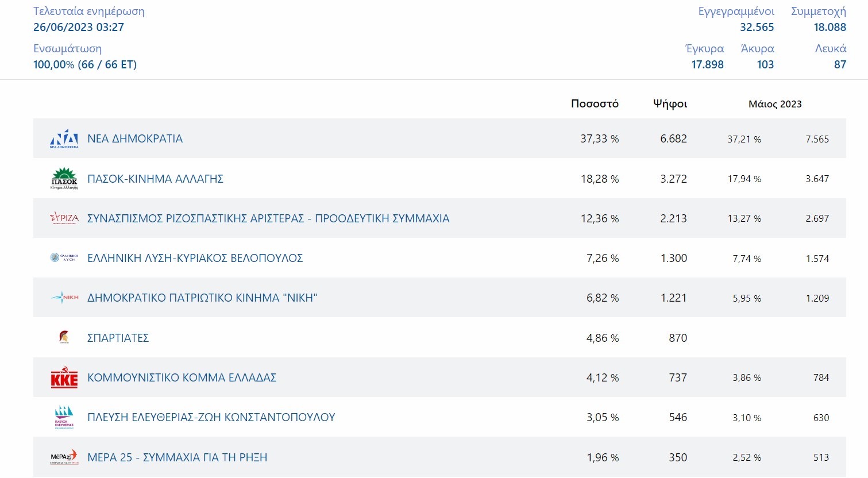Click MeRA25 percentage 1,96 %
The image size is (868, 478).
[x=603, y=457]
